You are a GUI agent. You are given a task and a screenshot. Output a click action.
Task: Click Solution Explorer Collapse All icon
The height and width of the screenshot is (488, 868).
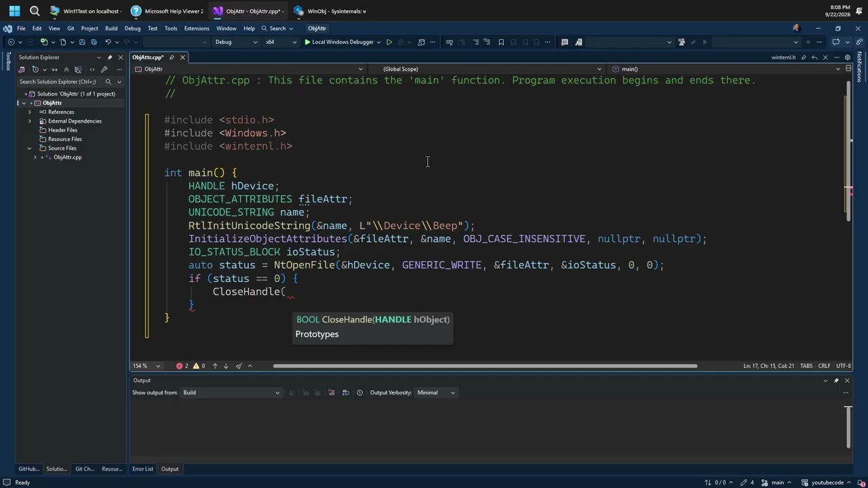click(x=66, y=69)
